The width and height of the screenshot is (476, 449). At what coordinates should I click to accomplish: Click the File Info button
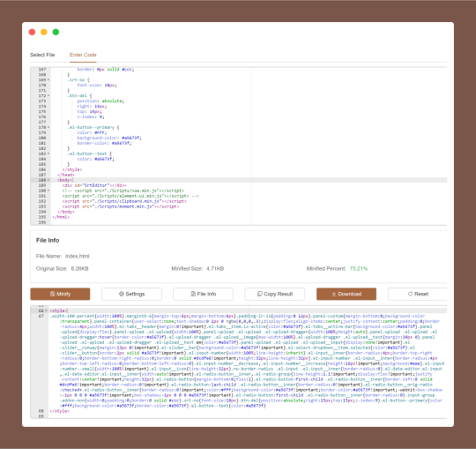[x=203, y=294]
